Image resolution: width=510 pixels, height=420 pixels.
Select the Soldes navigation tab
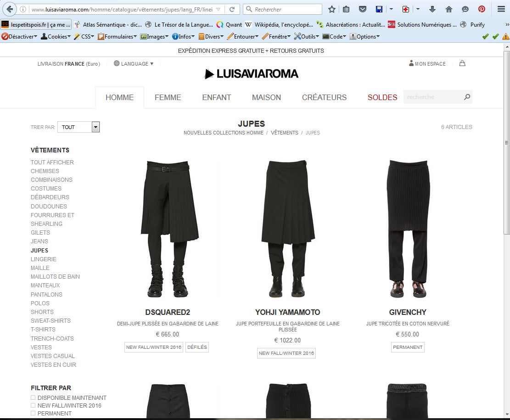click(x=382, y=97)
